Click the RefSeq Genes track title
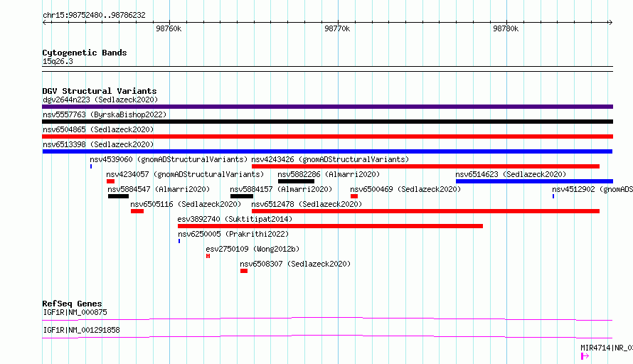This screenshot has width=633, height=364. [x=72, y=304]
